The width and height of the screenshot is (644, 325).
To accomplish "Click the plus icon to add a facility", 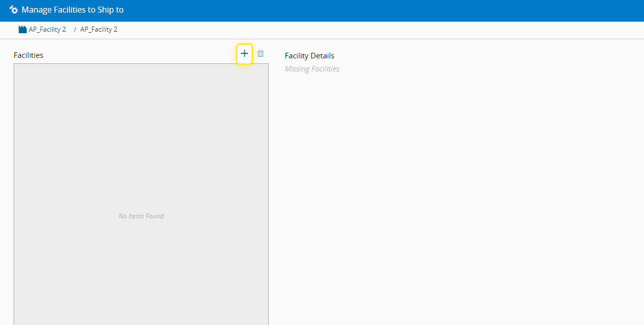I will click(x=245, y=54).
